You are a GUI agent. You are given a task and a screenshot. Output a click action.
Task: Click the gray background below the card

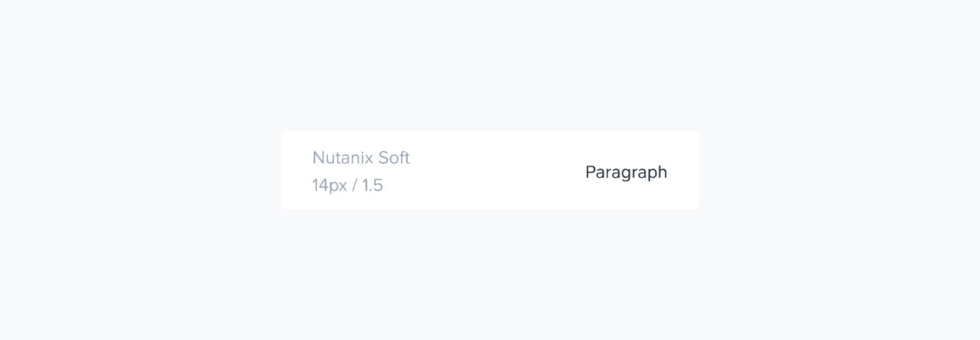pyautogui.click(x=490, y=275)
